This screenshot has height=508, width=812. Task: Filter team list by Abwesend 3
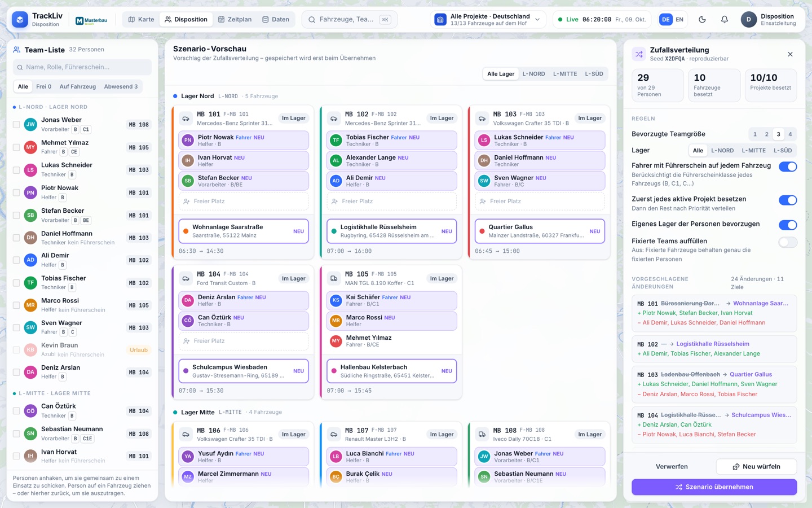pyautogui.click(x=121, y=86)
